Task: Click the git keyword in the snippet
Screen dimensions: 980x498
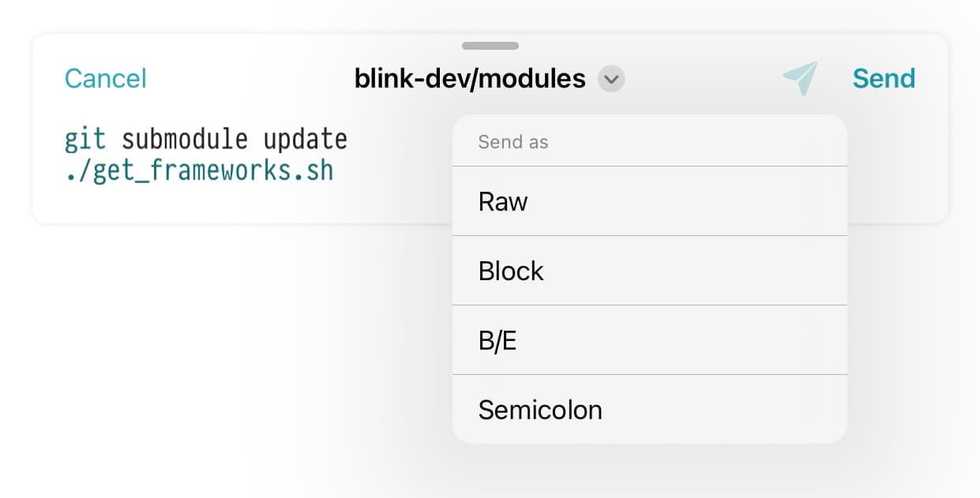Action: pos(85,140)
